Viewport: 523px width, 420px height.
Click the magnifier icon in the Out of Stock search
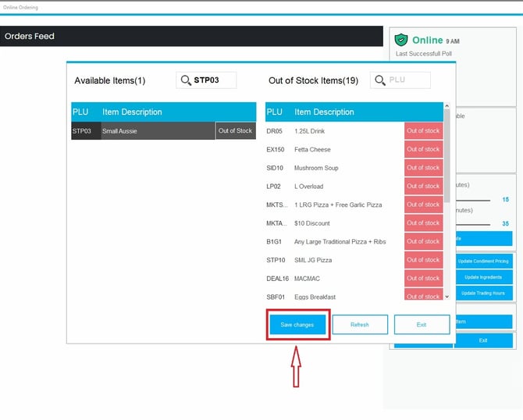click(x=380, y=80)
